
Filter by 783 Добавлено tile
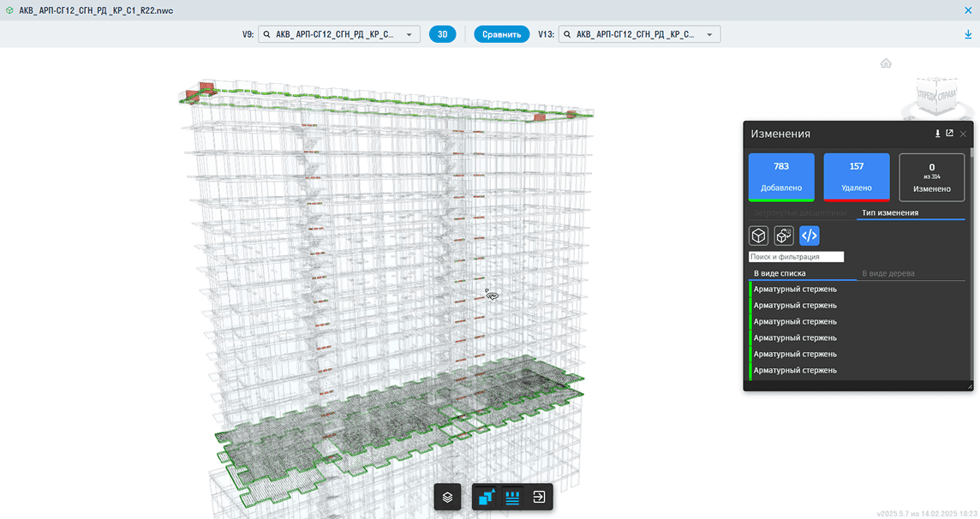(781, 176)
